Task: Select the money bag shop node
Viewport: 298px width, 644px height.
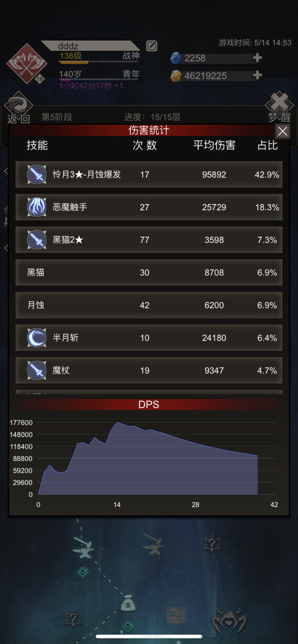Action: click(128, 603)
